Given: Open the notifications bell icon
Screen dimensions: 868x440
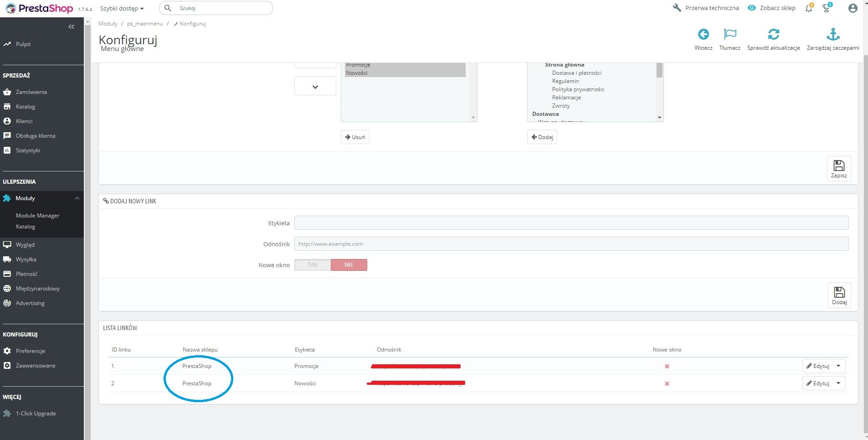Looking at the screenshot, I should click(809, 8).
